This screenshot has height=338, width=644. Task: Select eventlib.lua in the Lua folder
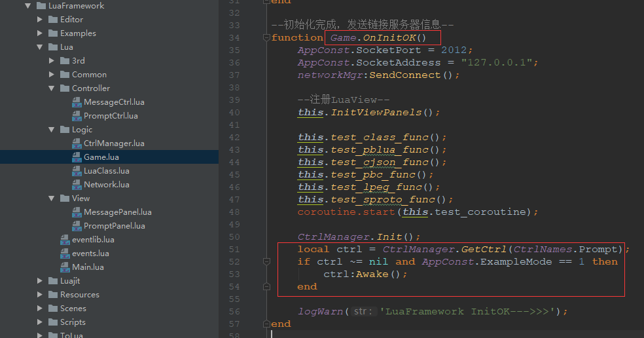coord(93,240)
